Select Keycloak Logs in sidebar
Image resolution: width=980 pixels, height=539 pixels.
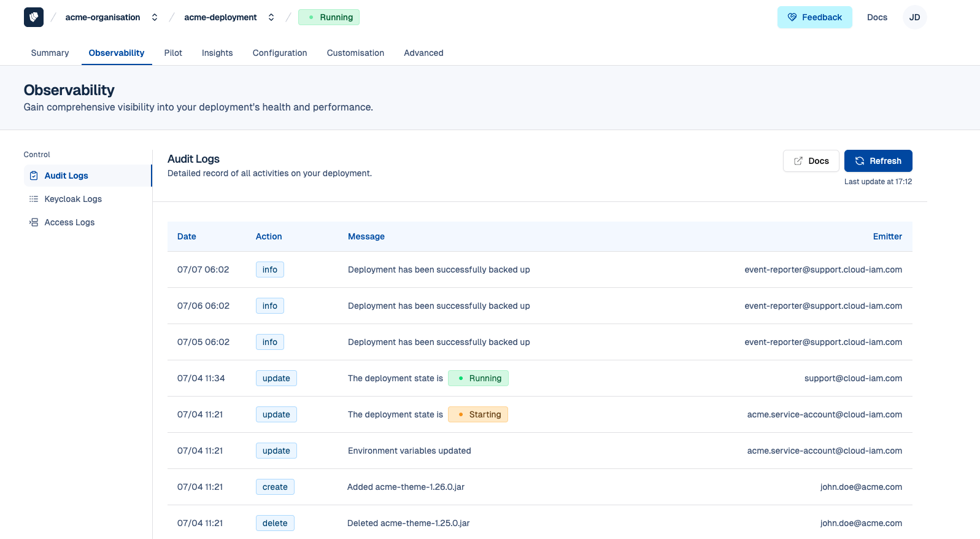pyautogui.click(x=87, y=199)
